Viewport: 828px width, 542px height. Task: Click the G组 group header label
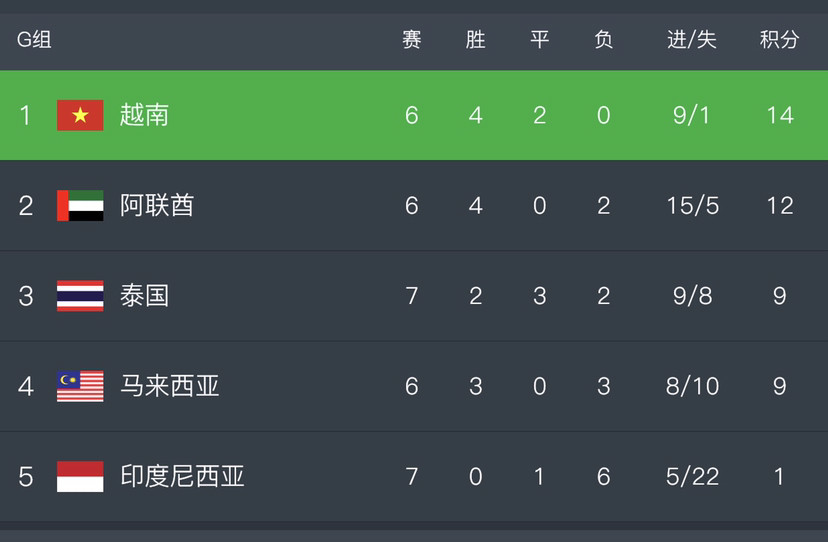(34, 40)
